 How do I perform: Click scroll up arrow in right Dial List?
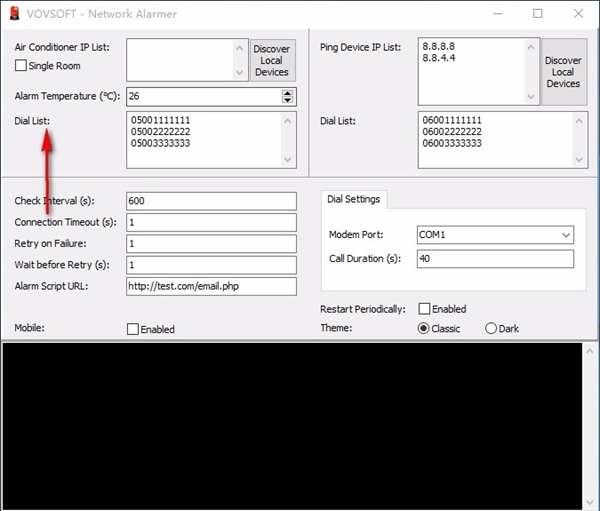[579, 121]
